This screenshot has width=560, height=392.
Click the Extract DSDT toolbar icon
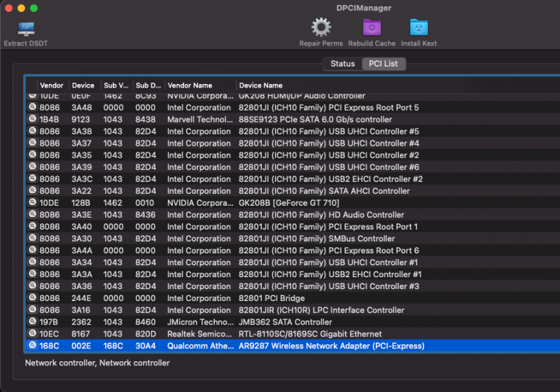pyautogui.click(x=26, y=29)
